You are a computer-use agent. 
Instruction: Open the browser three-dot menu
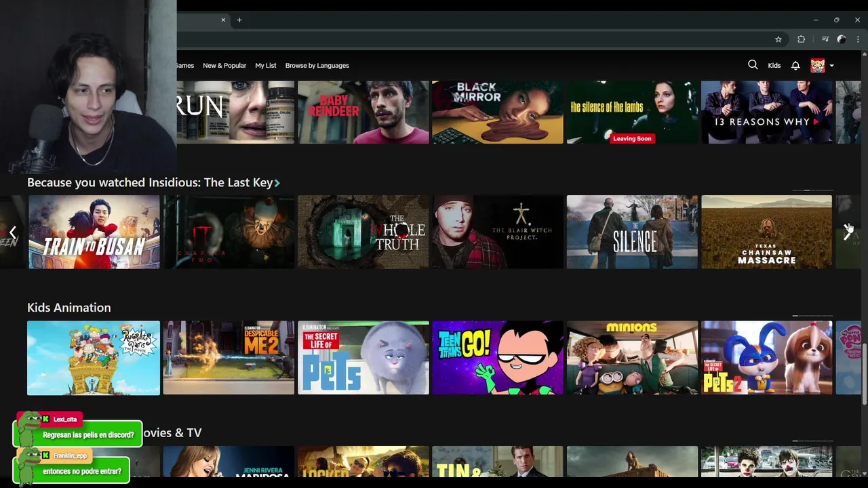pos(858,39)
